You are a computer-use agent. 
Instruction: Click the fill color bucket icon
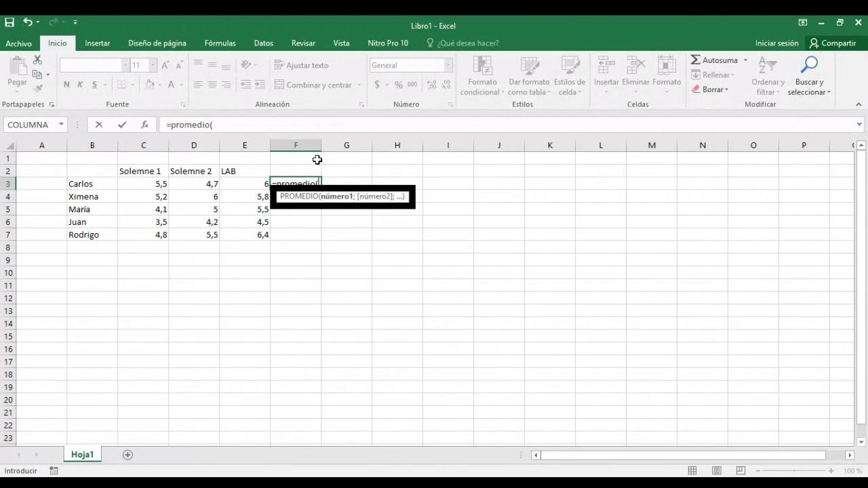[150, 85]
